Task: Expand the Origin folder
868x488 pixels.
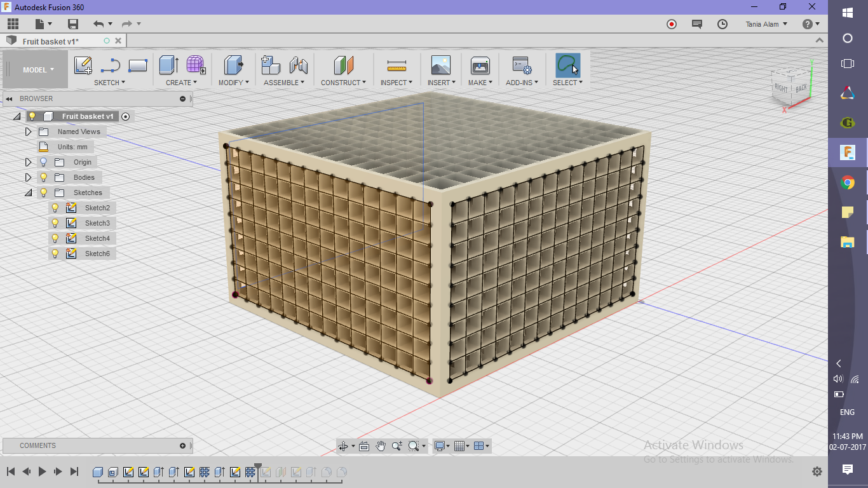Action: pos(28,162)
